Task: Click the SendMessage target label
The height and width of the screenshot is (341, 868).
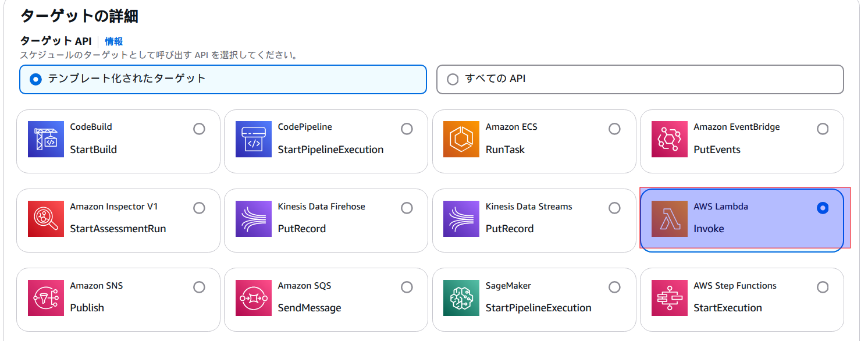Action: [x=310, y=308]
